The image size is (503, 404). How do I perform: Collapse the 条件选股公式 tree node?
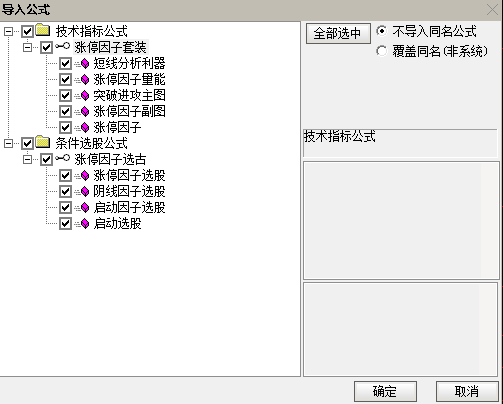point(8,143)
